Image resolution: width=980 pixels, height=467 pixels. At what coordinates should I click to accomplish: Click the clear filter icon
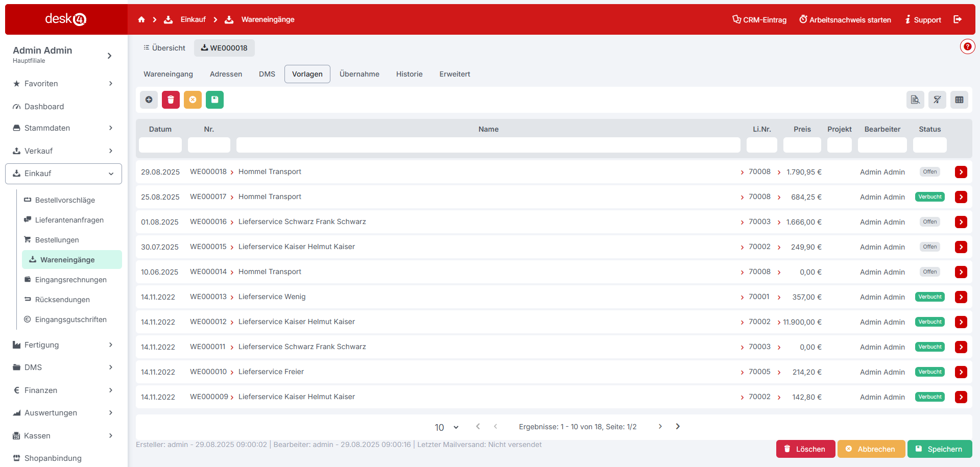pos(937,100)
